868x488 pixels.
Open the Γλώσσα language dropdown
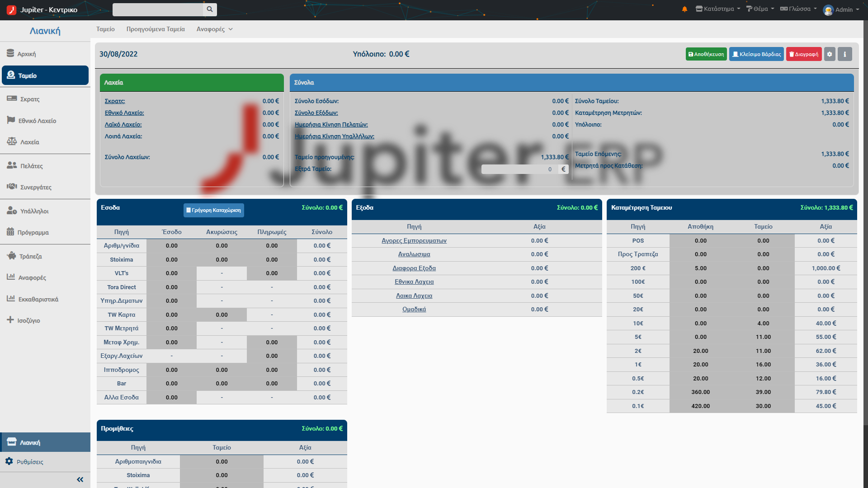[799, 9]
